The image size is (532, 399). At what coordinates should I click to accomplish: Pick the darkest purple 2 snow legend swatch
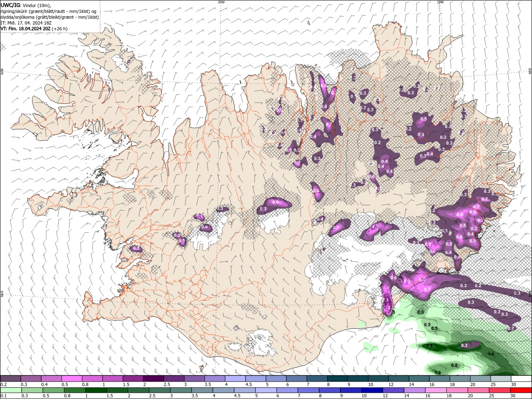(153, 379)
